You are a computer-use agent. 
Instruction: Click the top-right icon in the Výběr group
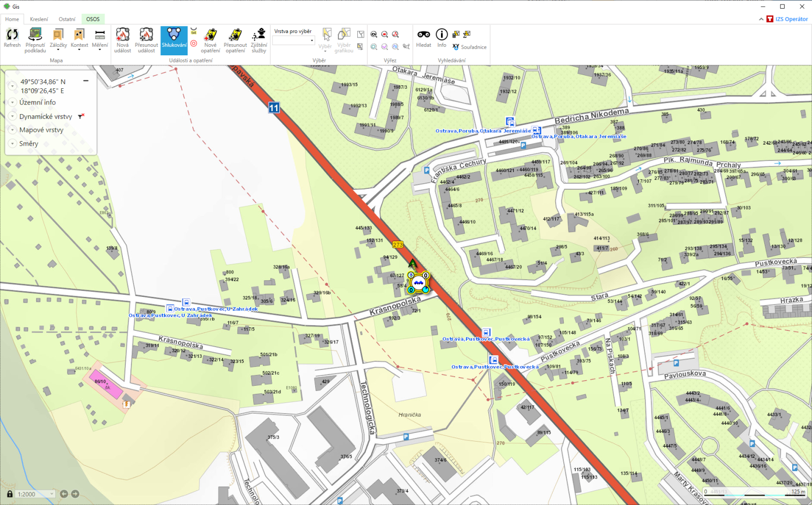click(x=361, y=35)
